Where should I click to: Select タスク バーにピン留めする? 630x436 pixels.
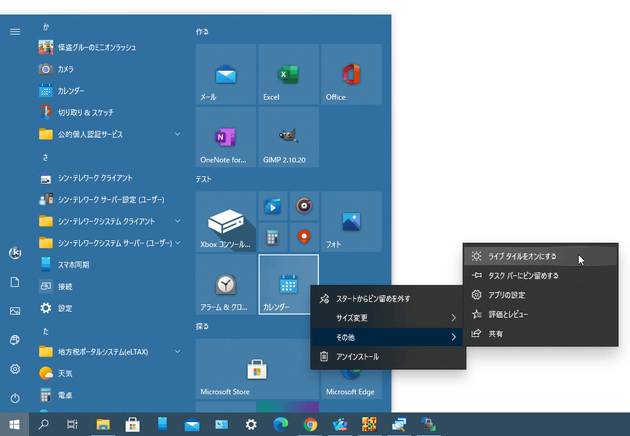click(x=540, y=276)
